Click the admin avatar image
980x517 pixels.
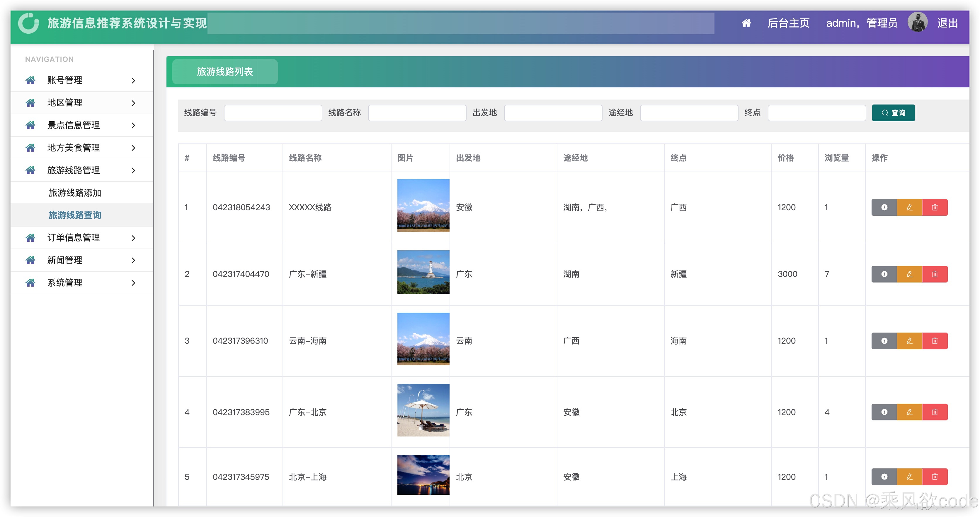pos(918,23)
